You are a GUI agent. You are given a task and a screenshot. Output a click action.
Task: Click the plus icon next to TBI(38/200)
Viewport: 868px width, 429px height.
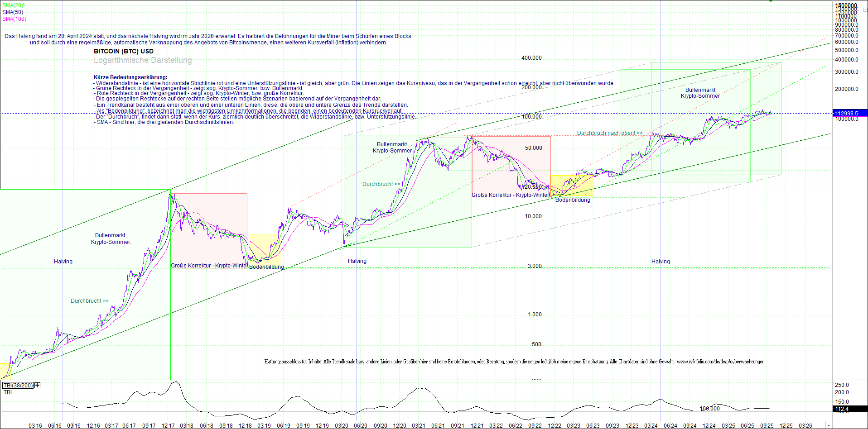pyautogui.click(x=37, y=385)
